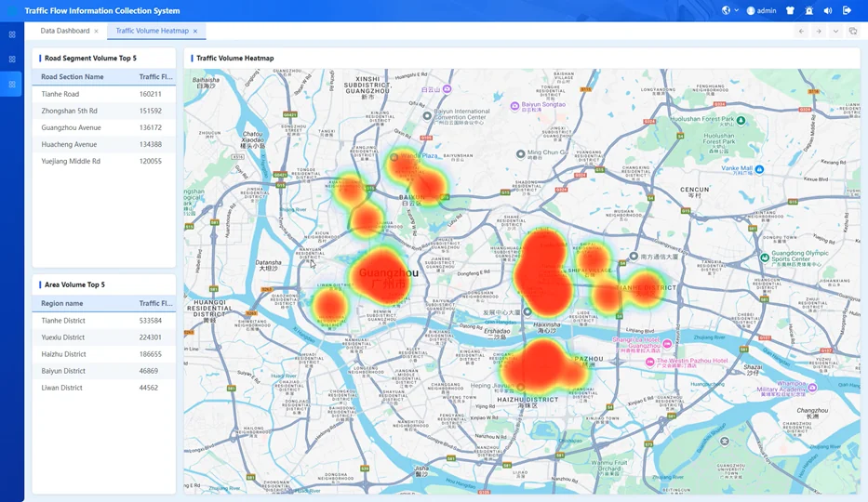Open first sidebar menu icon

click(12, 34)
